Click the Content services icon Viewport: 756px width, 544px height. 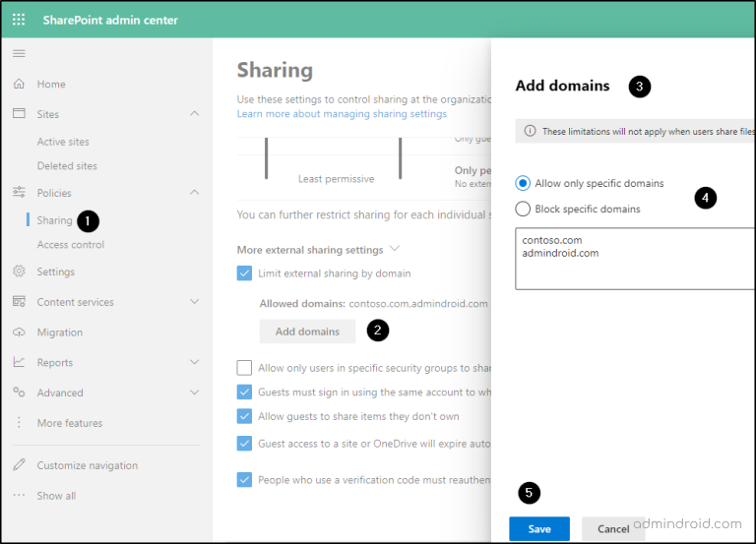(19, 302)
